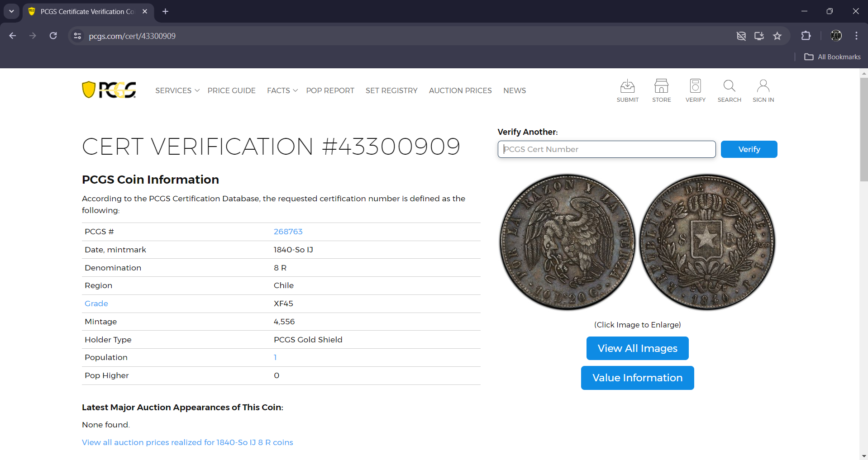Click the page vertical scrollbar thumb
This screenshot has width=868, height=460.
point(863,130)
